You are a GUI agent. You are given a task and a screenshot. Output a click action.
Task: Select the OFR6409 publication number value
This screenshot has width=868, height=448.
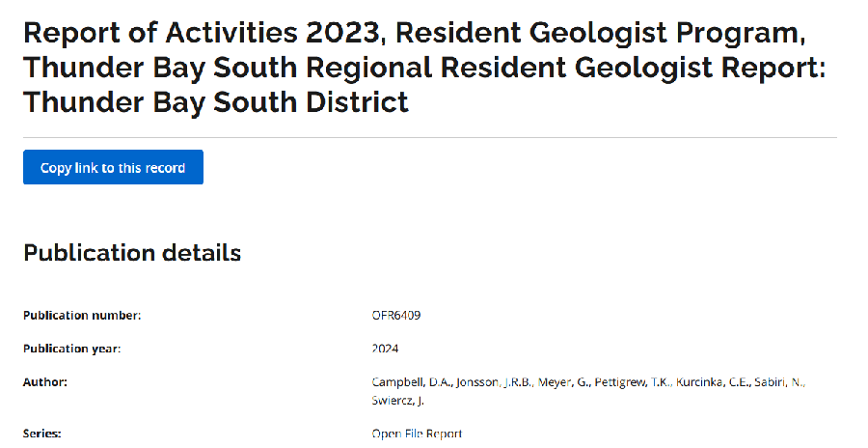point(396,315)
